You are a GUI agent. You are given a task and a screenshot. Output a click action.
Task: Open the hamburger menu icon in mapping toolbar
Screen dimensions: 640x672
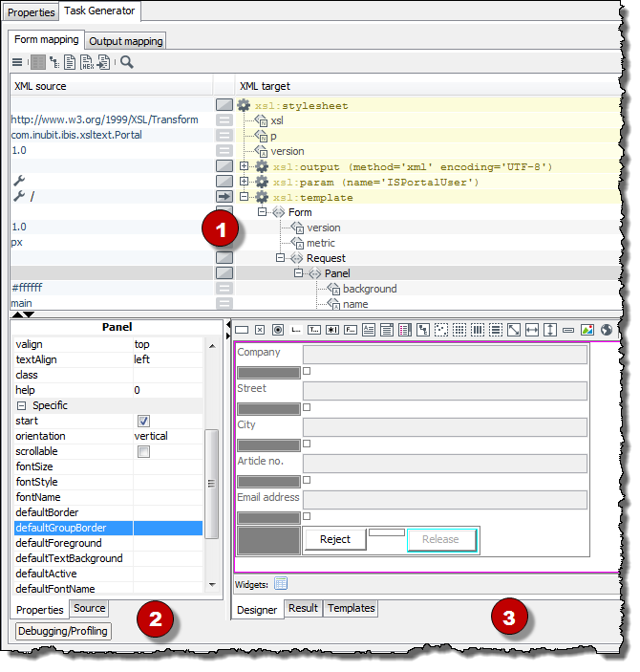(17, 63)
